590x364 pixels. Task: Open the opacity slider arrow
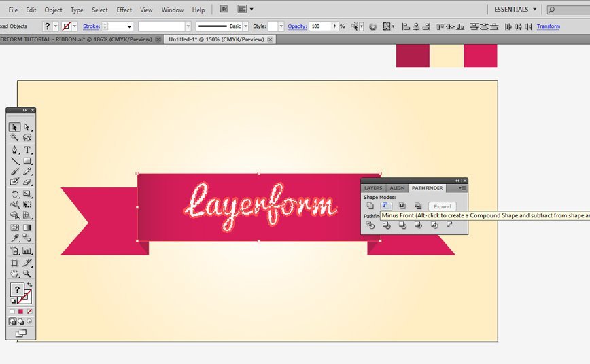tap(335, 26)
